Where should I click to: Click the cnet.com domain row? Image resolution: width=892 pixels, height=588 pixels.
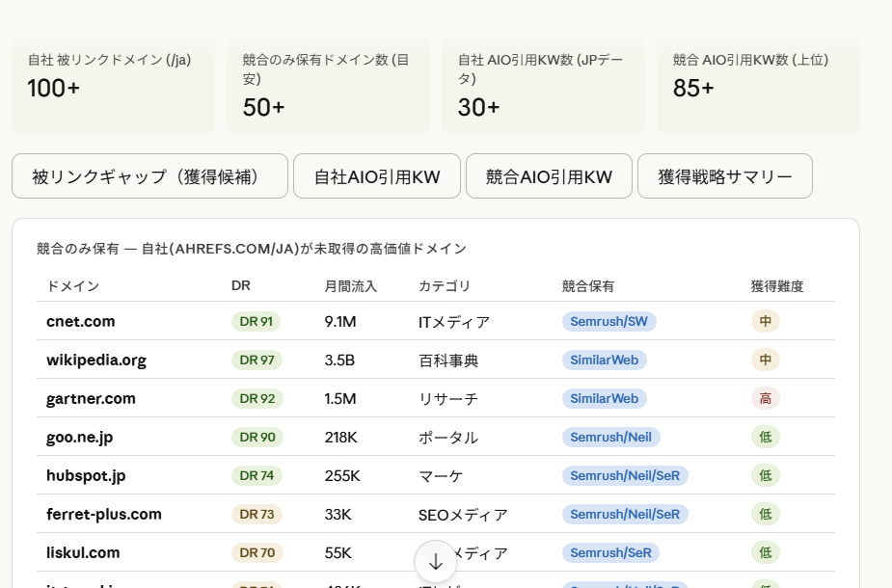pyautogui.click(x=81, y=321)
